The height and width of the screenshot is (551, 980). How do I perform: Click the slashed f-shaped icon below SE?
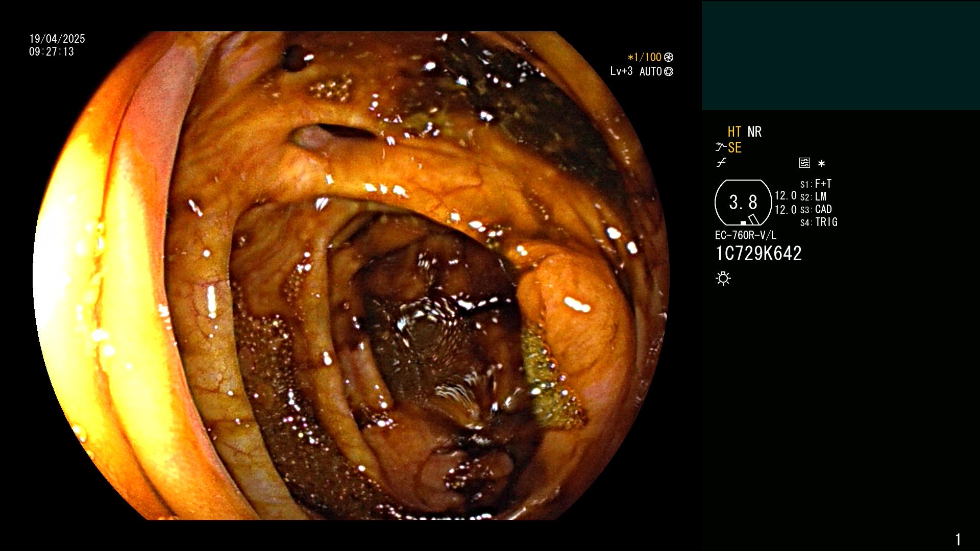(x=721, y=163)
